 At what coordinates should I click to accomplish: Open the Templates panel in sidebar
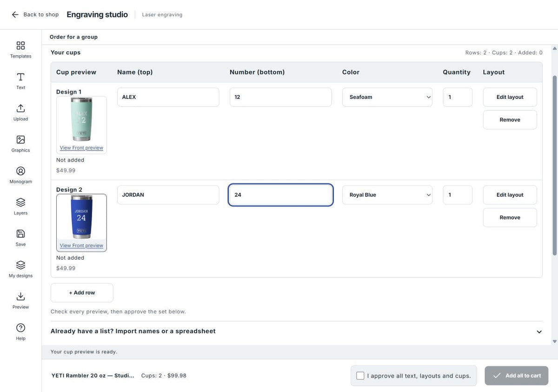pyautogui.click(x=20, y=50)
